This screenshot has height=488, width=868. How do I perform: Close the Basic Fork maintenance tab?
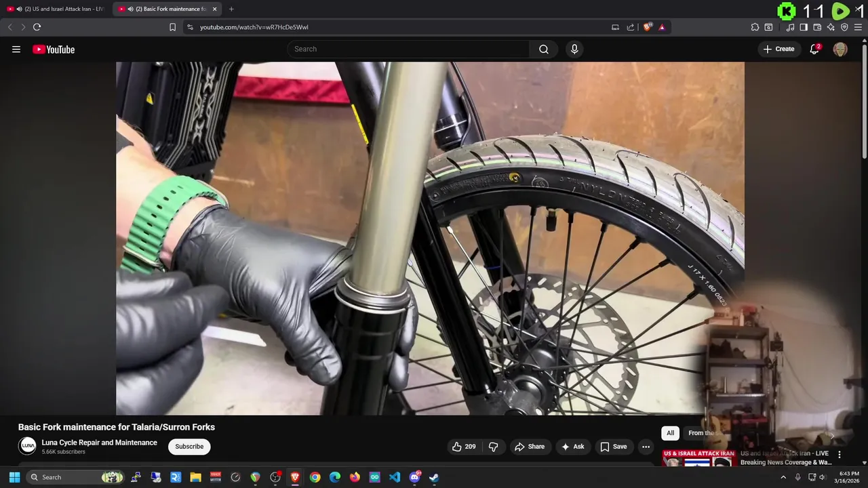point(215,9)
